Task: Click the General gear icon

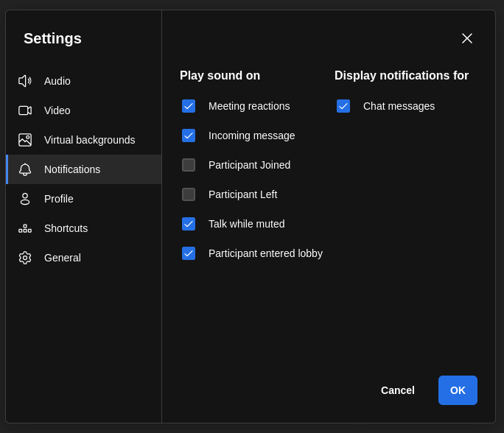Action: point(25,258)
